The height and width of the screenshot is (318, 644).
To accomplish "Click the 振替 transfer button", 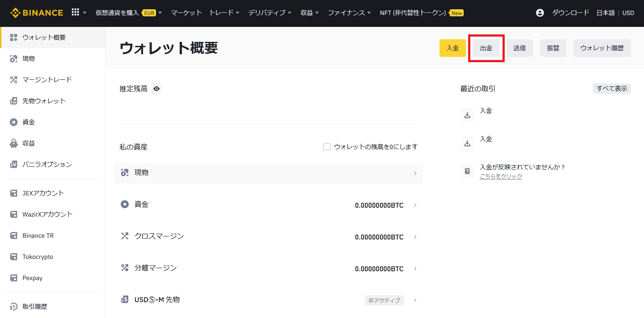I will point(553,48).
